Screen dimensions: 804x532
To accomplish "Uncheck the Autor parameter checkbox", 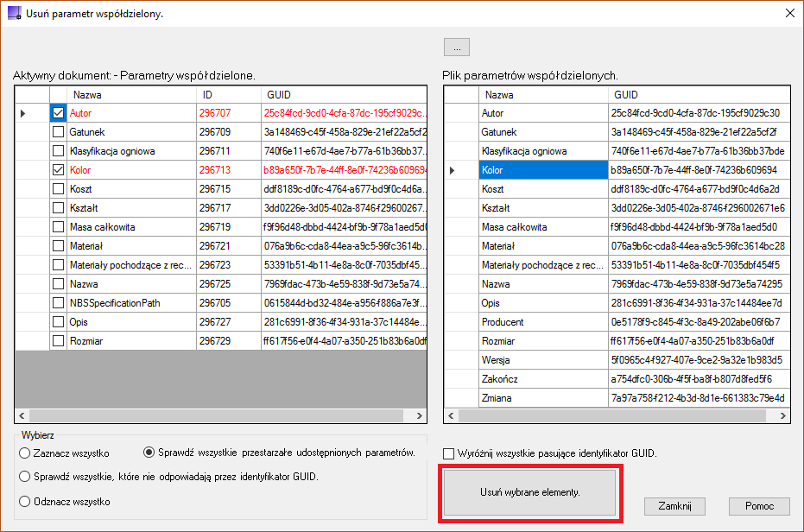I will [59, 113].
